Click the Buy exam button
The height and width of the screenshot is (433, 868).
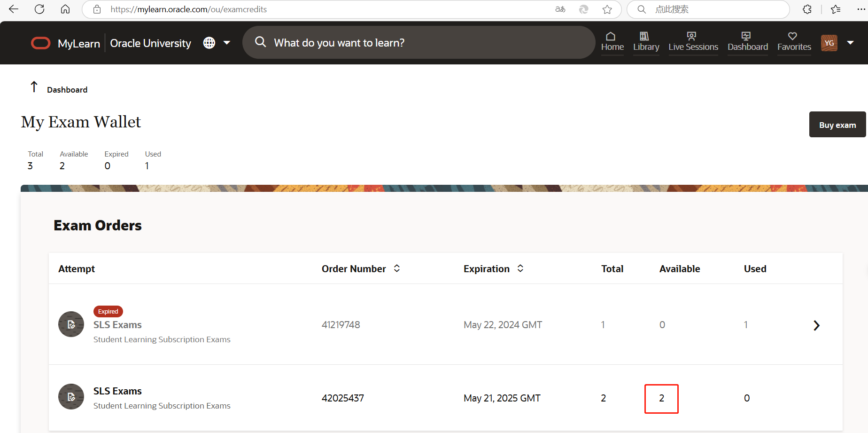click(x=837, y=125)
